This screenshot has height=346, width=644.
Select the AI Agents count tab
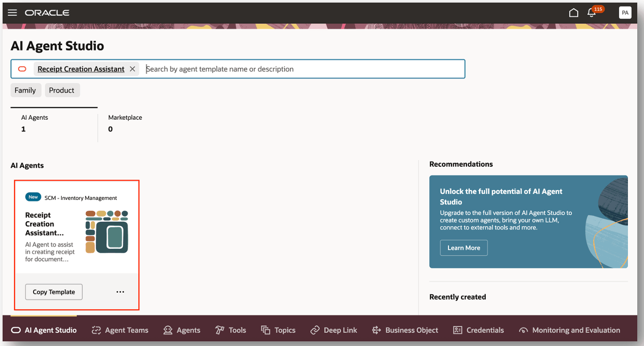[x=54, y=123]
